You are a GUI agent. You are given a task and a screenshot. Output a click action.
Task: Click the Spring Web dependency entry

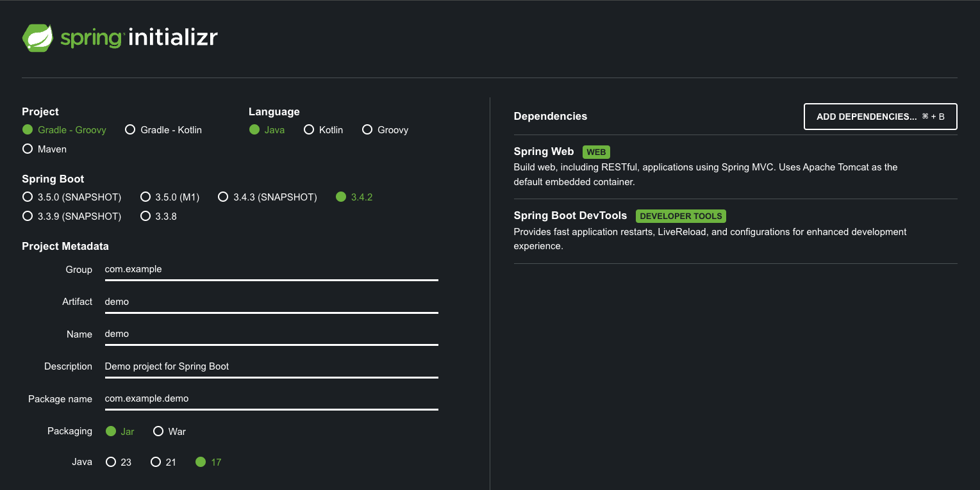pyautogui.click(x=544, y=152)
